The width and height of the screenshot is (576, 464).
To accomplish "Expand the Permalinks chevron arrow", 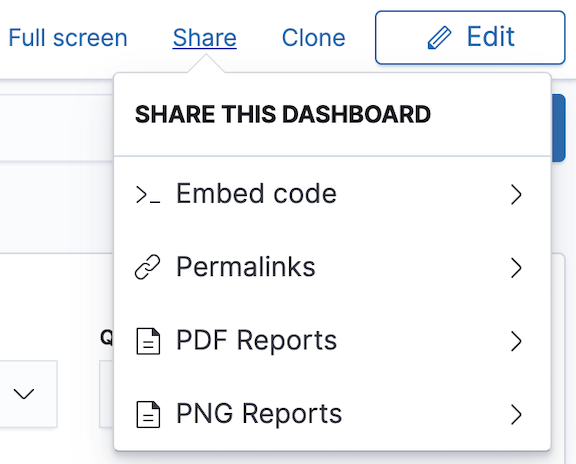I will click(516, 268).
